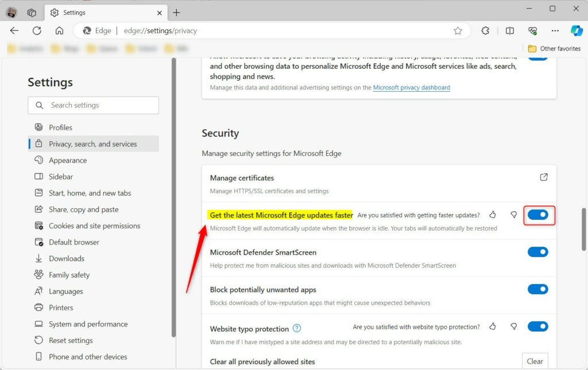Image resolution: width=588 pixels, height=370 pixels.
Task: Focus the Search settings field
Action: tap(94, 105)
